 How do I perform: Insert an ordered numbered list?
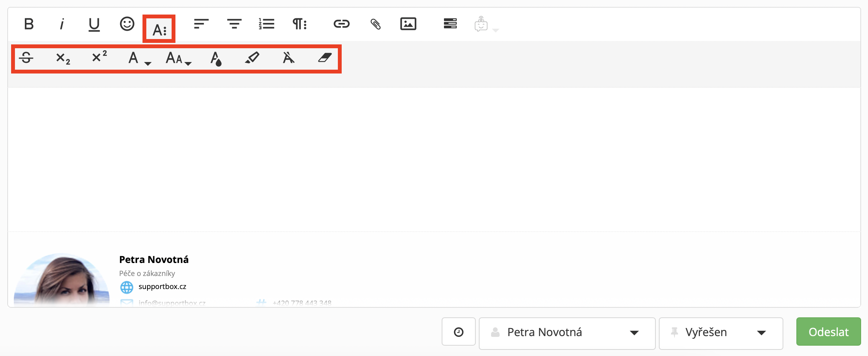267,24
